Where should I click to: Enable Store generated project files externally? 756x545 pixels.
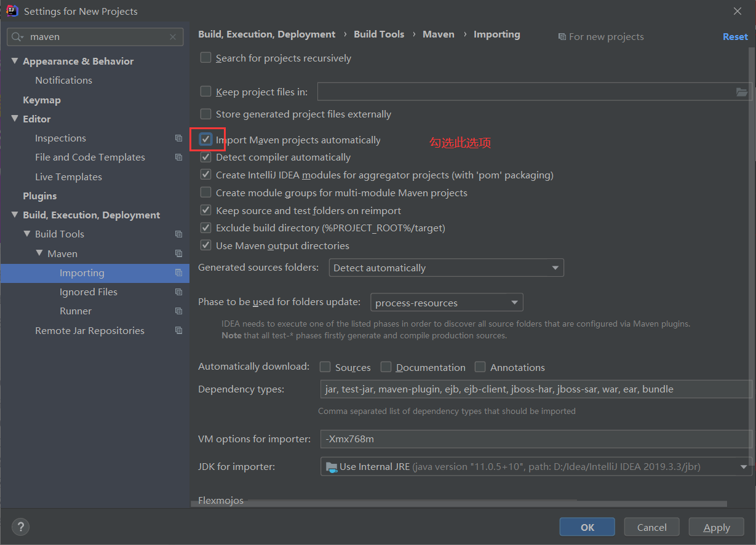(x=206, y=114)
